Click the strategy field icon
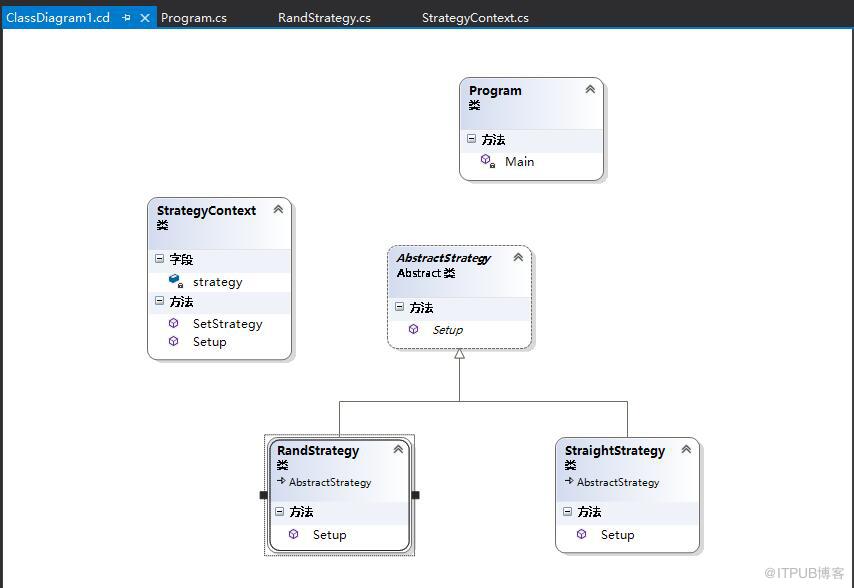This screenshot has height=588, width=854. pyautogui.click(x=175, y=281)
